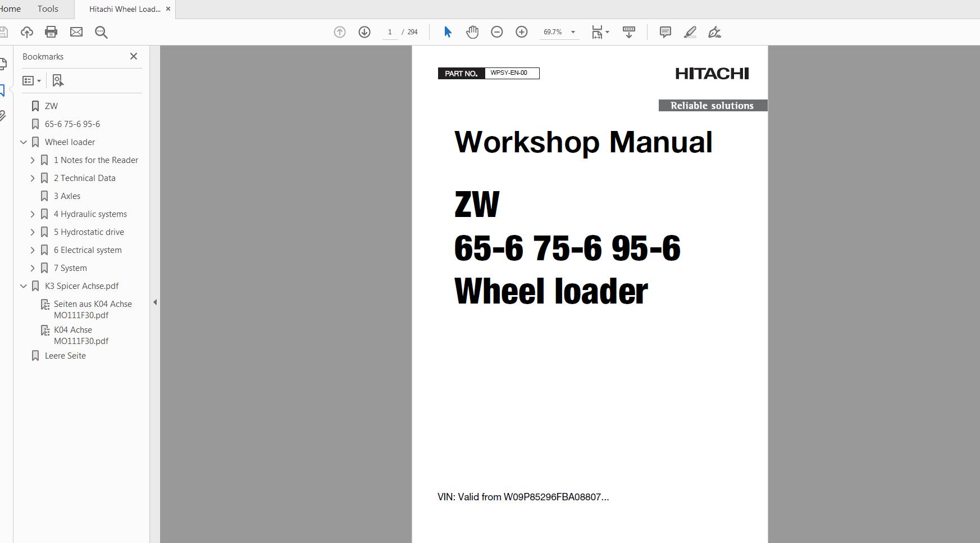
Task: Enable the text Selection tool
Action: 448,32
